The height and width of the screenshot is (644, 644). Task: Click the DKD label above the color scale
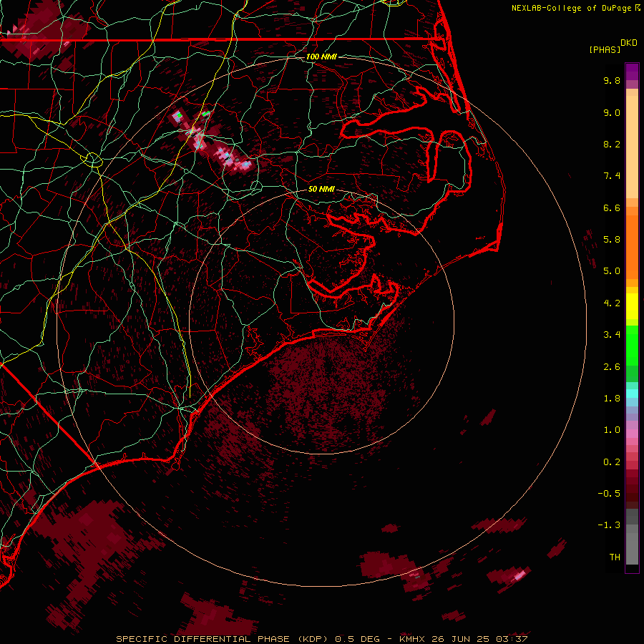tap(629, 43)
